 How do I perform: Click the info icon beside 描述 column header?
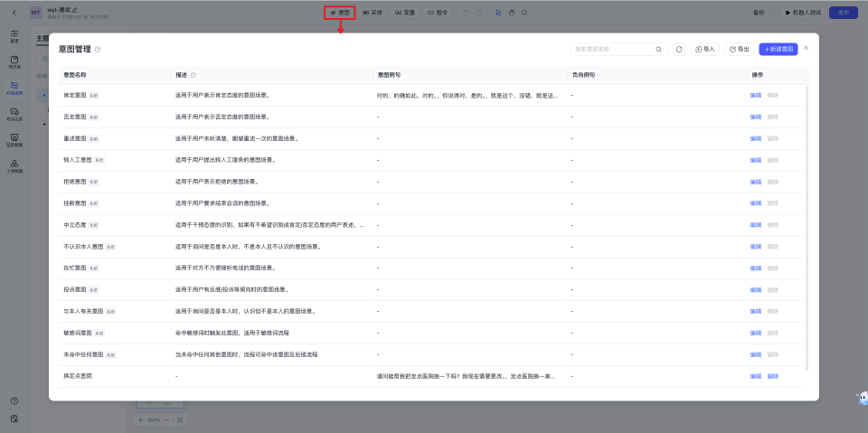193,75
